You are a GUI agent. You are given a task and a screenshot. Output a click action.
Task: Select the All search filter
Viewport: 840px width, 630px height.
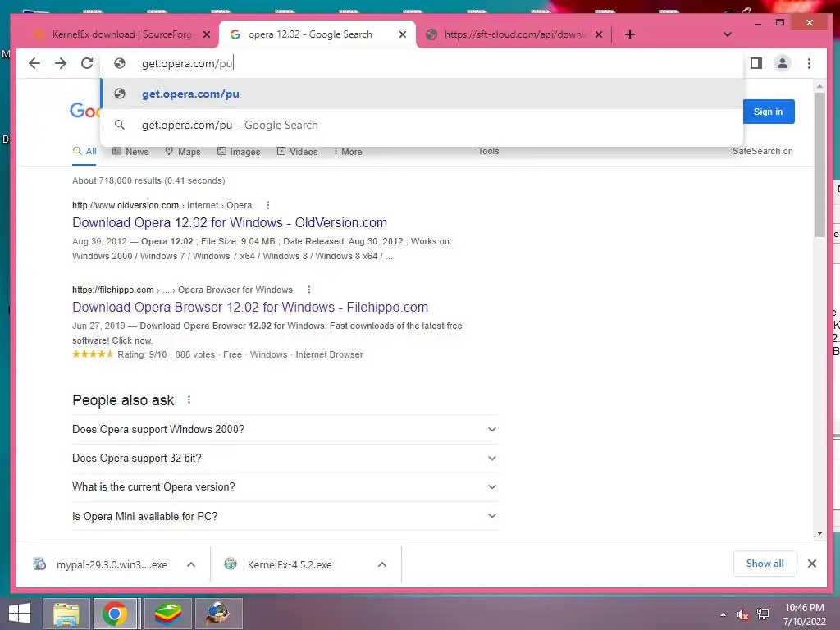point(84,152)
